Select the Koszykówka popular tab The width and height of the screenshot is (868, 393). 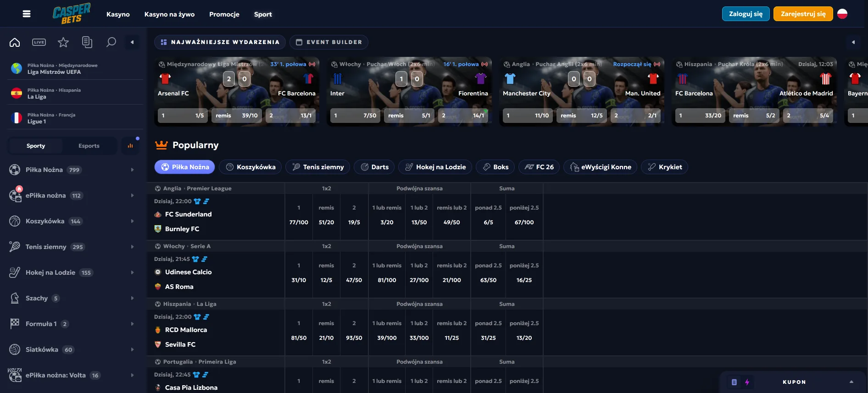pos(250,167)
